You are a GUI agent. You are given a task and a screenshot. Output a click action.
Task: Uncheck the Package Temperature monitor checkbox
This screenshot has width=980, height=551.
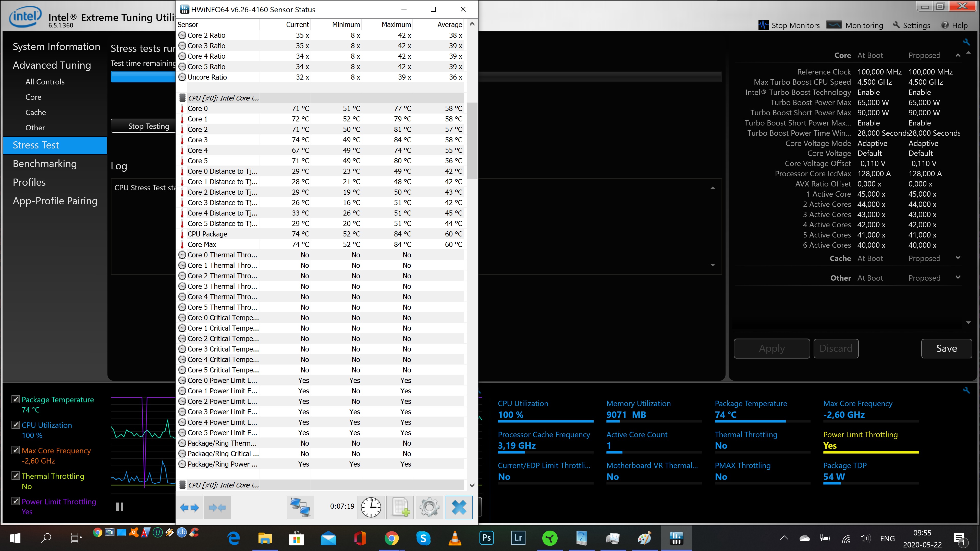(16, 399)
